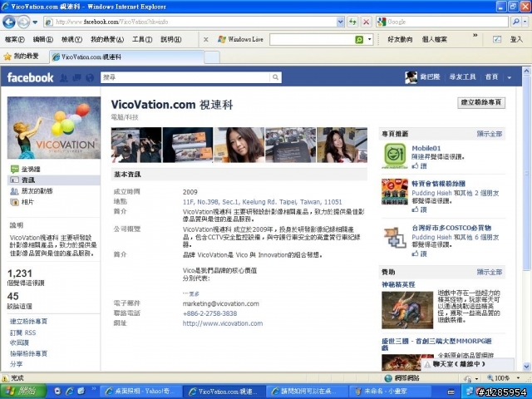Viewport: 532px width, 399px height.
Task: Click the favorites star 我的最愛 button
Action: point(21,57)
